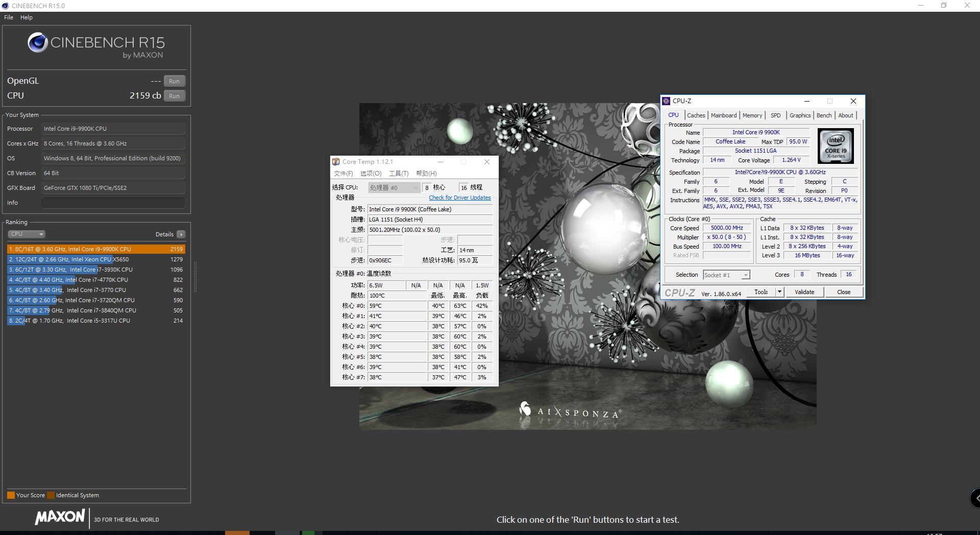Click the side arrow tab at right edge
Image resolution: width=980 pixels, height=535 pixels.
point(975,498)
